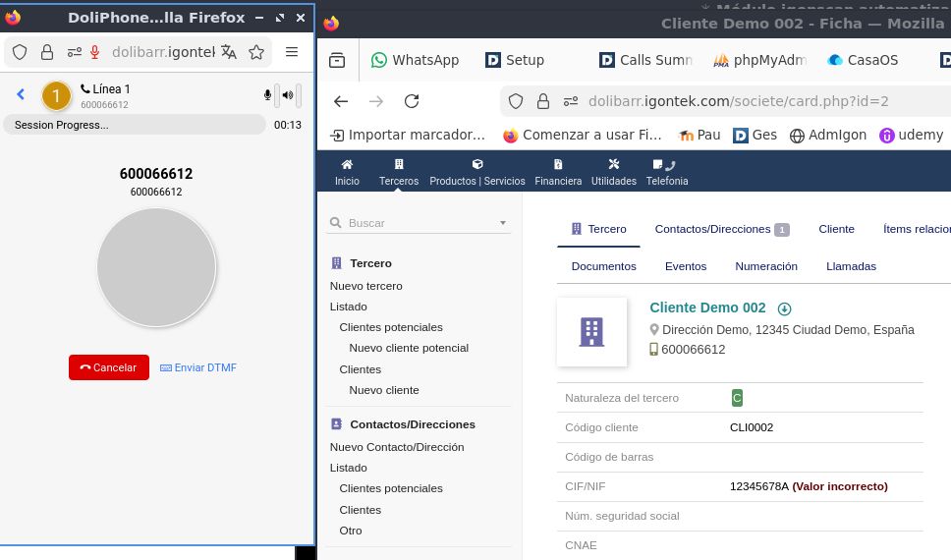Expand the Buscar search dropdown arrow

[503, 223]
